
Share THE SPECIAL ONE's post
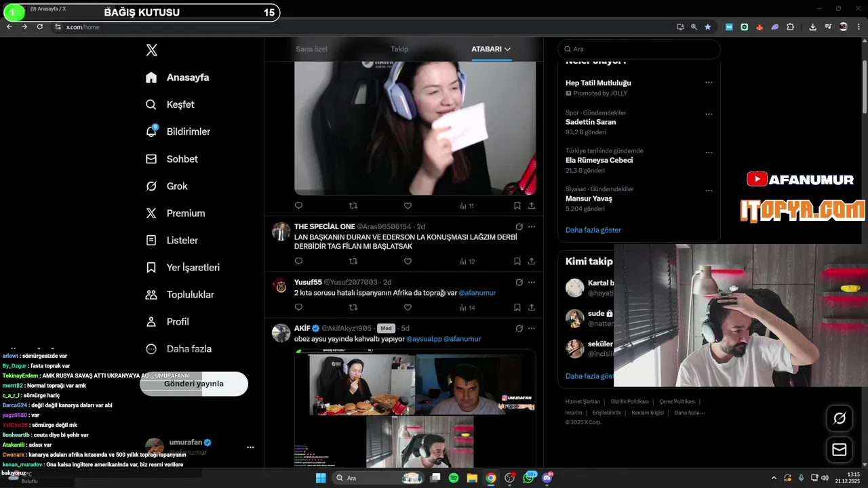[532, 261]
